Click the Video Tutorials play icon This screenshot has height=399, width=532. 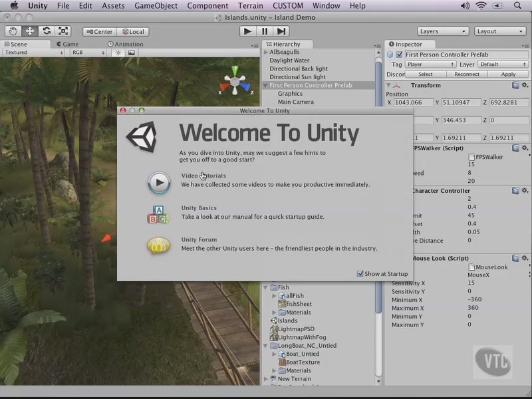click(x=159, y=182)
